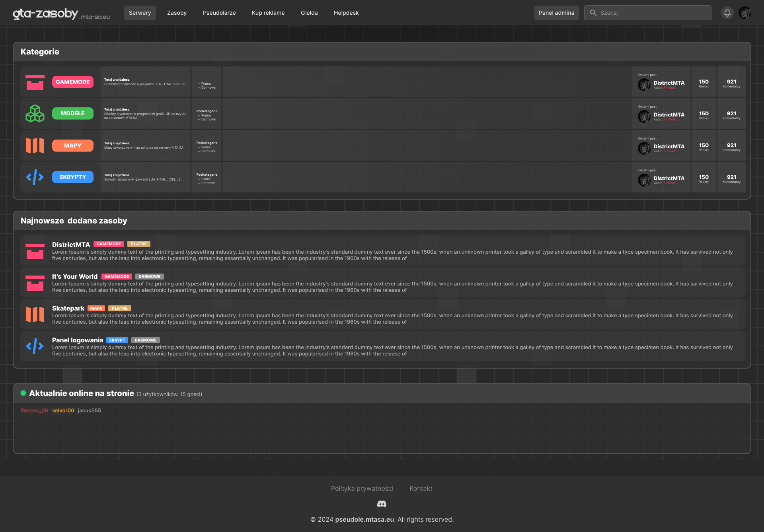Open the Polityka prywatności footer link
This screenshot has height=532, width=764.
(362, 488)
